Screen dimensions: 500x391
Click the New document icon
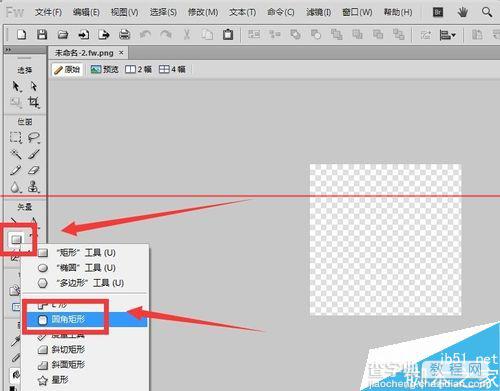click(x=22, y=34)
